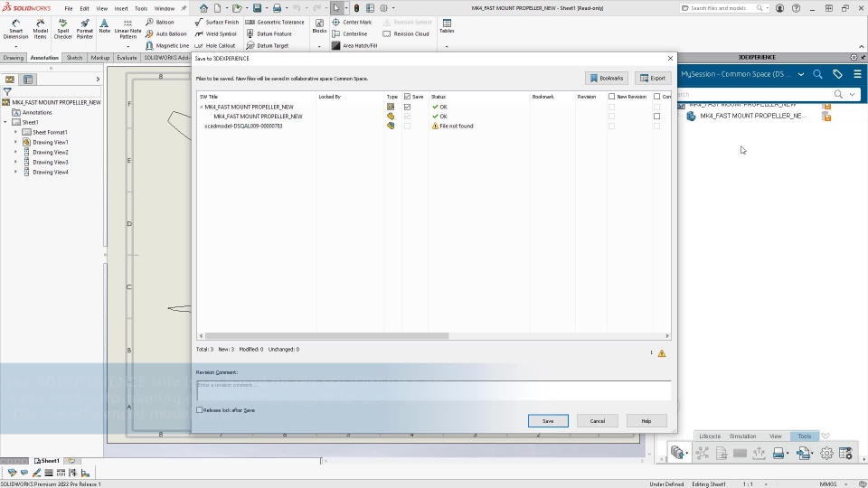Image resolution: width=868 pixels, height=488 pixels.
Task: Switch to Lifecycle tab in 3DEXPERIENCE
Action: tap(710, 436)
